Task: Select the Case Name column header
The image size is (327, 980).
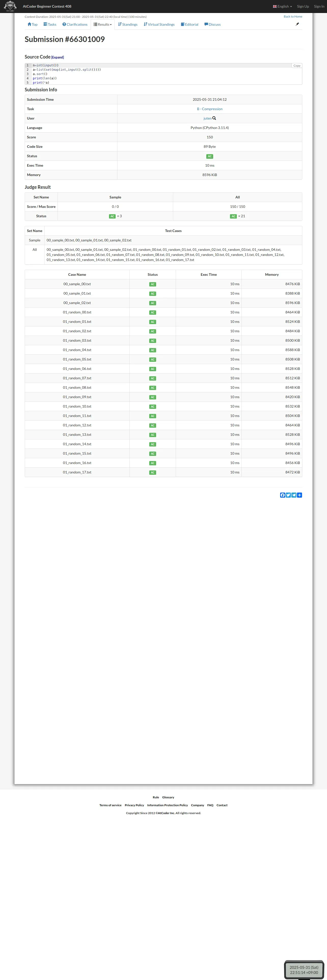Action: click(77, 275)
